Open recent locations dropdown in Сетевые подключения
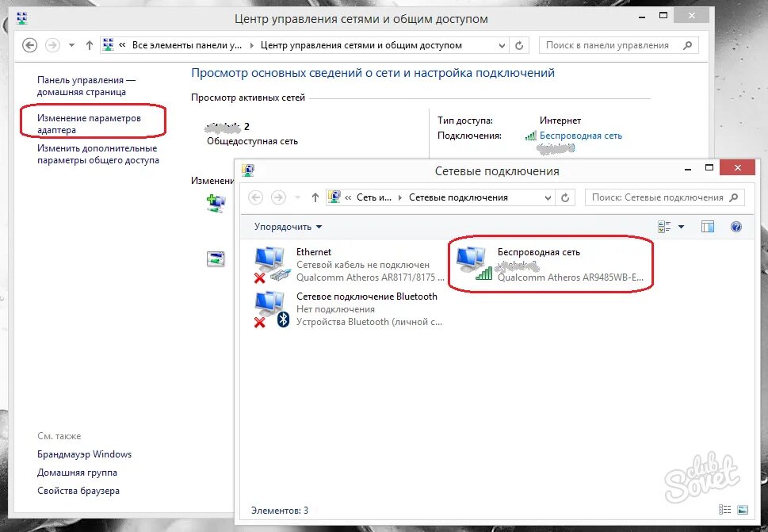The height and width of the screenshot is (532, 768). pyautogui.click(x=297, y=198)
